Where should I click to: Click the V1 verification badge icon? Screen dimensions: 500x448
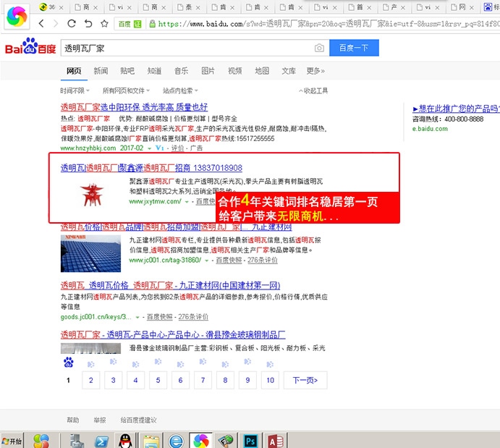(159, 148)
